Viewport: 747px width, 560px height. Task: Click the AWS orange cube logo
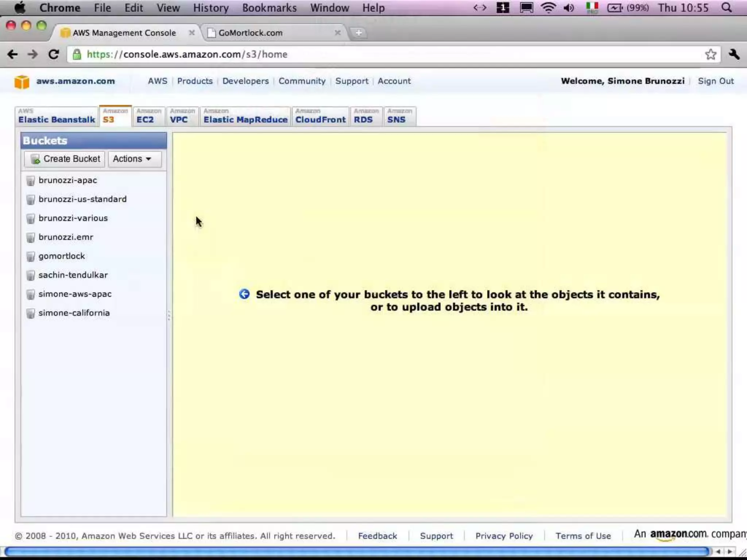point(22,81)
